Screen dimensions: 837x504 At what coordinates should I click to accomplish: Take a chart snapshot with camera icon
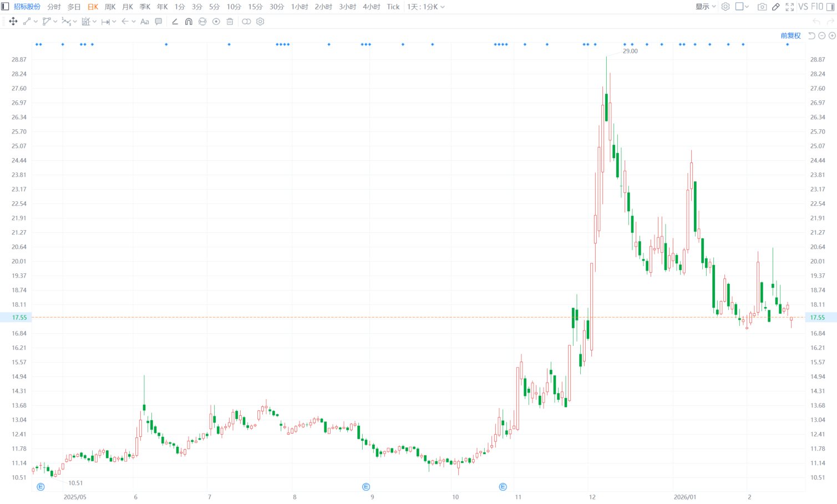coord(762,7)
